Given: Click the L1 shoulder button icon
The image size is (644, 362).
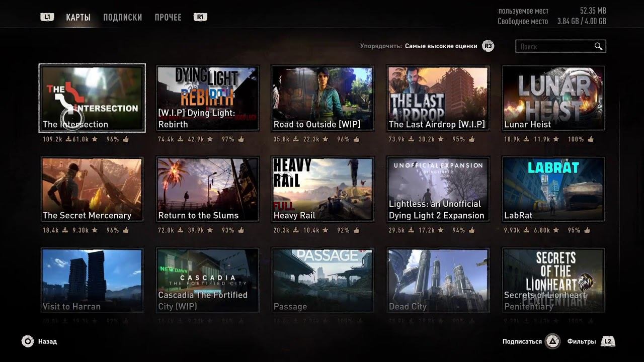Looking at the screenshot, I should pos(47,17).
